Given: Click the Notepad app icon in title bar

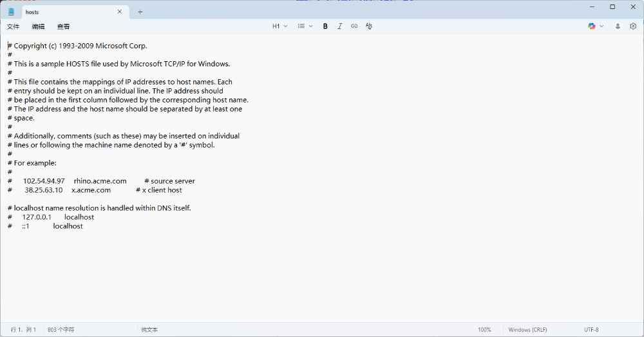Looking at the screenshot, I should tap(11, 12).
